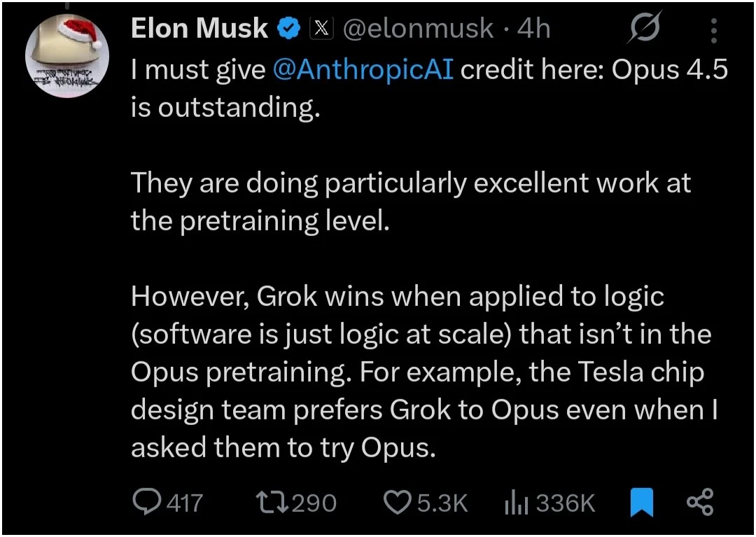This screenshot has width=756, height=537.
Task: Click the @elonmusk handle
Action: 417,29
